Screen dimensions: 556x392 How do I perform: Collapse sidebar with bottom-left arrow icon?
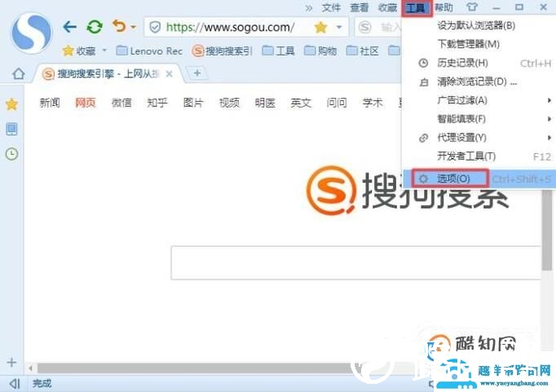(x=15, y=383)
